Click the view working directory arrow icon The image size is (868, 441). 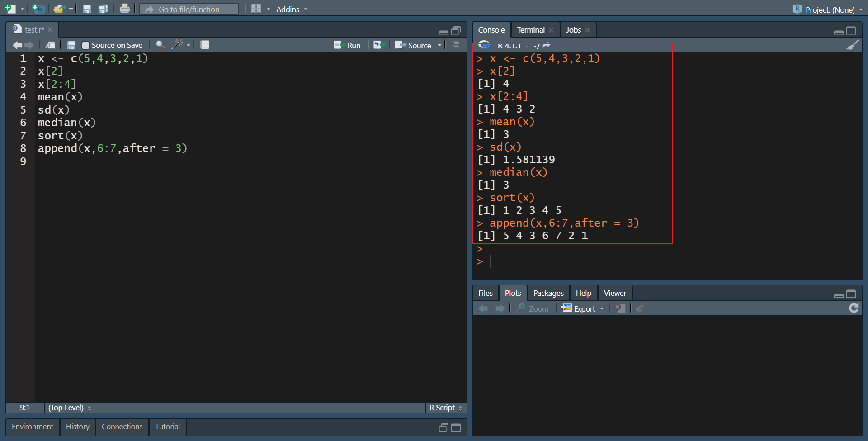click(x=547, y=45)
